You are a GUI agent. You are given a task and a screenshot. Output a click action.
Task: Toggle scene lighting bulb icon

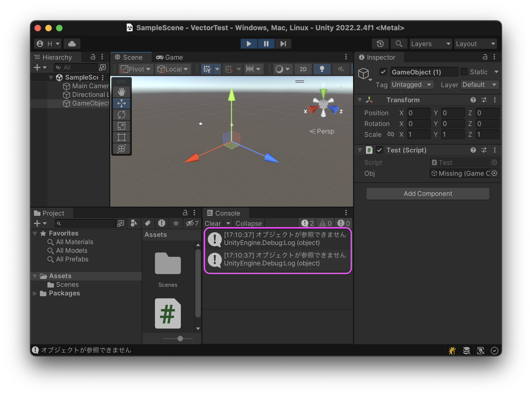(322, 69)
